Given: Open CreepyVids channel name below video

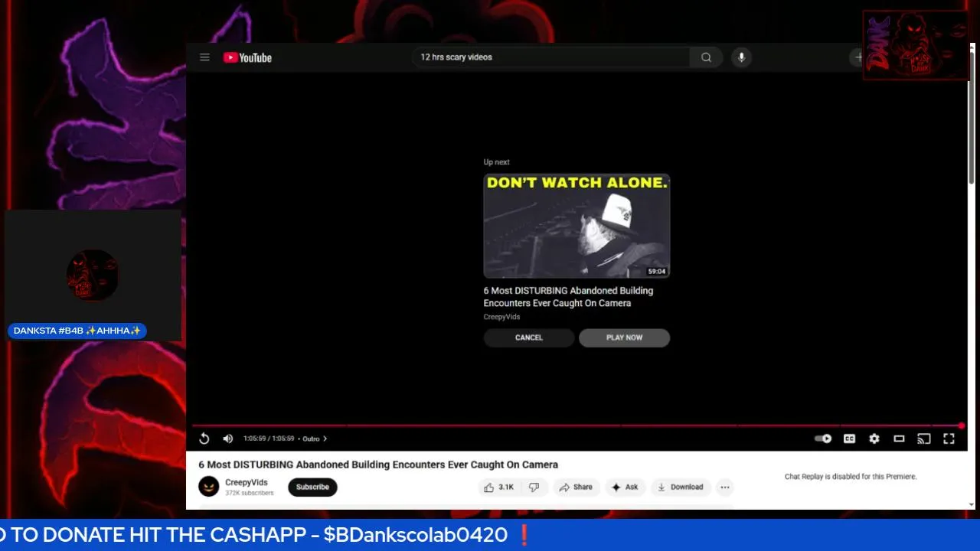Looking at the screenshot, I should coord(247,483).
